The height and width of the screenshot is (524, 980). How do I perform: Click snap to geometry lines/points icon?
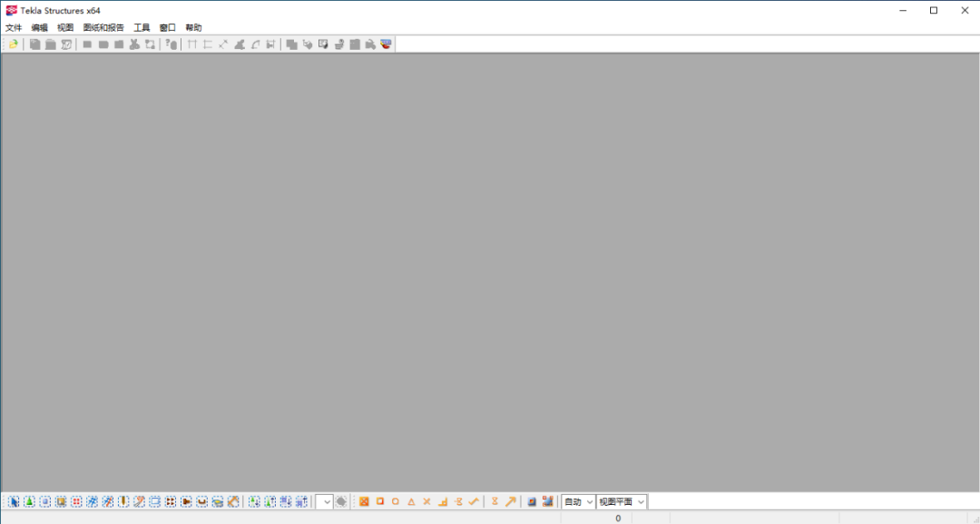[x=547, y=501]
